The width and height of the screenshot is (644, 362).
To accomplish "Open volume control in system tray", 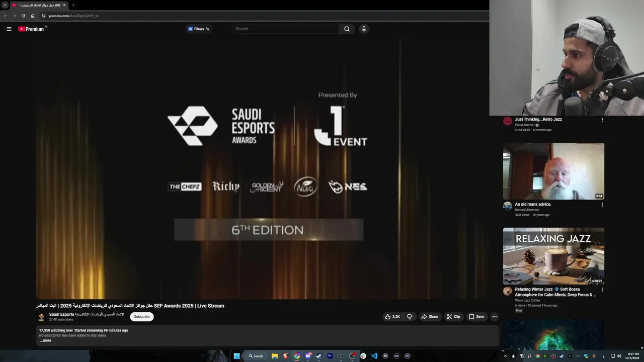I will [x=619, y=356].
